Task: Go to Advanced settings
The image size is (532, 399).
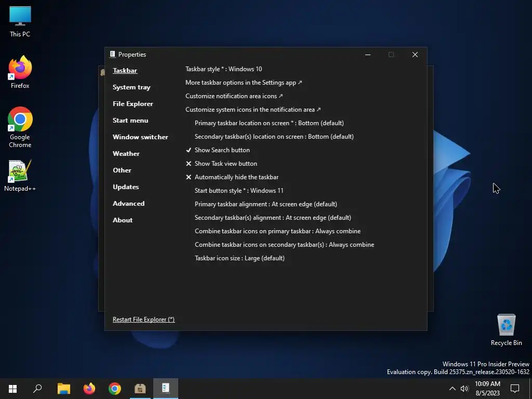Action: click(128, 204)
